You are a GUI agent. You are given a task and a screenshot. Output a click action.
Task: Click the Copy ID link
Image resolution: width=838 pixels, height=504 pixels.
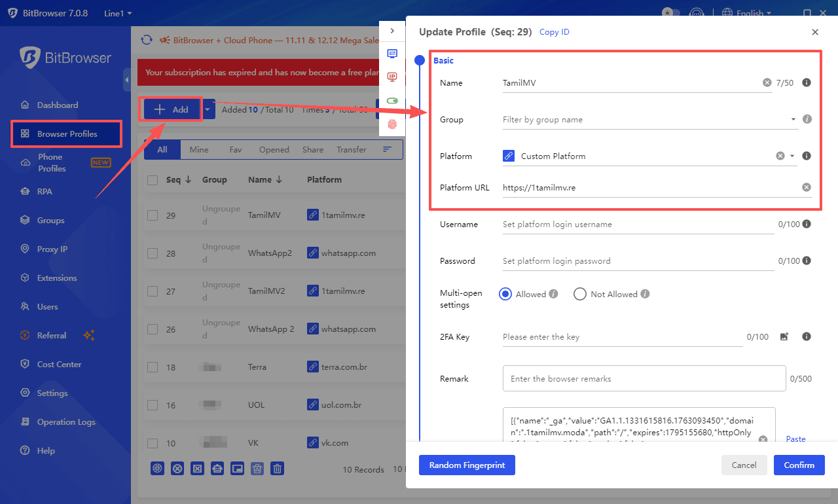(555, 32)
